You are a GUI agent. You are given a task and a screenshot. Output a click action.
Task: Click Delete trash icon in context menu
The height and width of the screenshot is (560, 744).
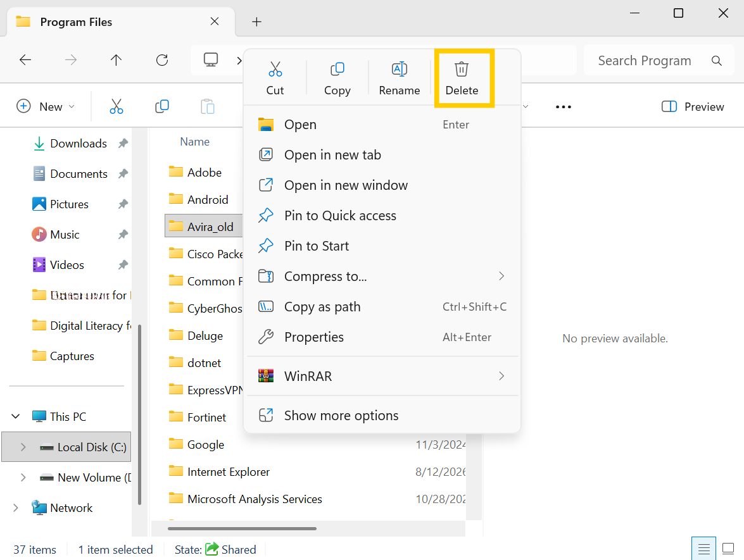(462, 69)
